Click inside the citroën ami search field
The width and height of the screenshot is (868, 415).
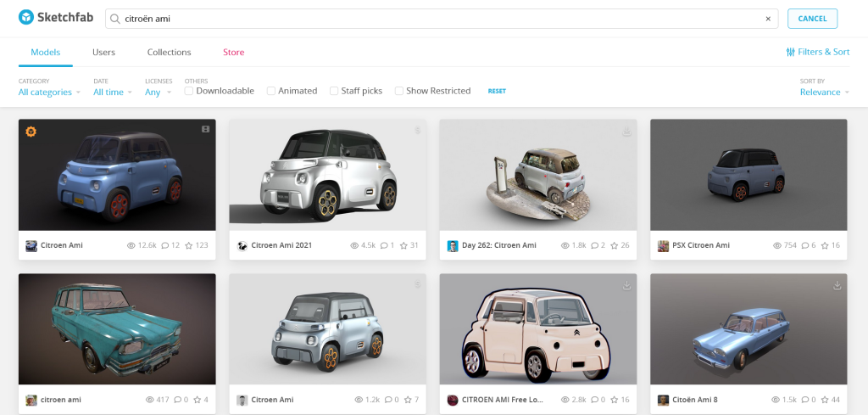coord(441,19)
